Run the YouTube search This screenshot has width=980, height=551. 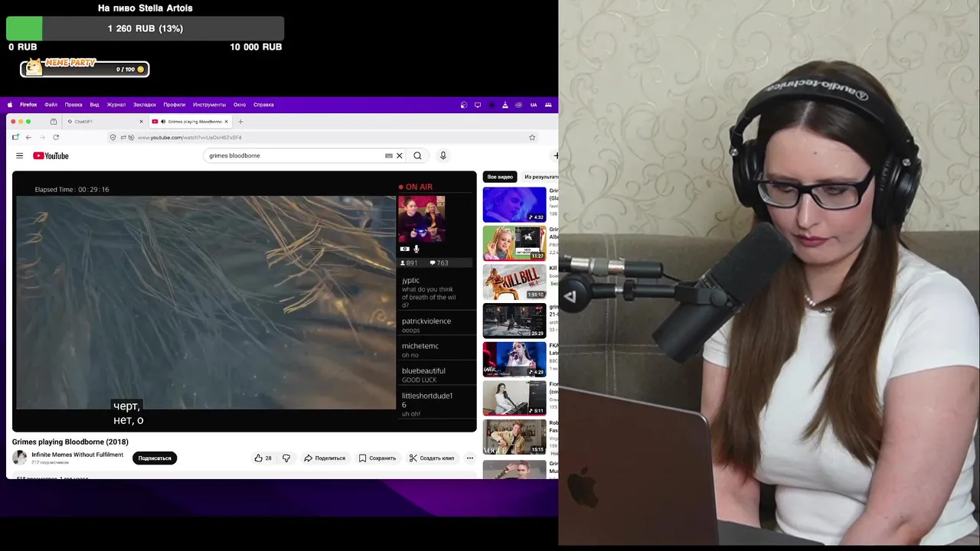pos(417,155)
